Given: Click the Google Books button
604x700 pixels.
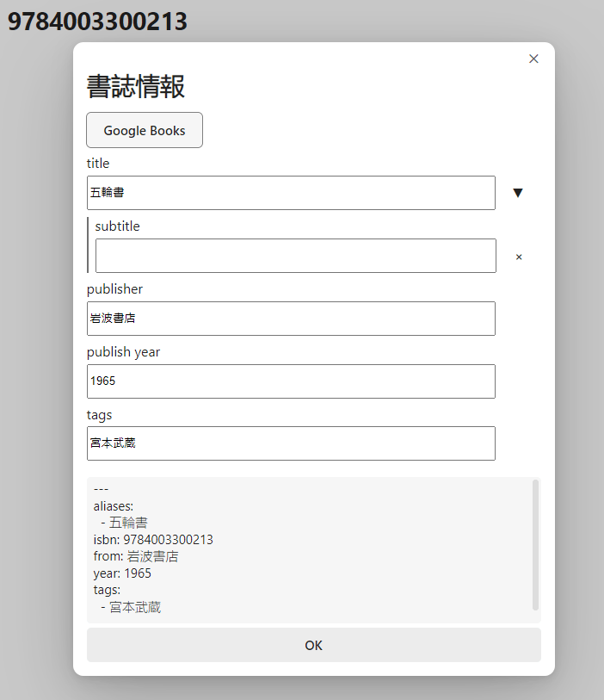Looking at the screenshot, I should pyautogui.click(x=145, y=130).
